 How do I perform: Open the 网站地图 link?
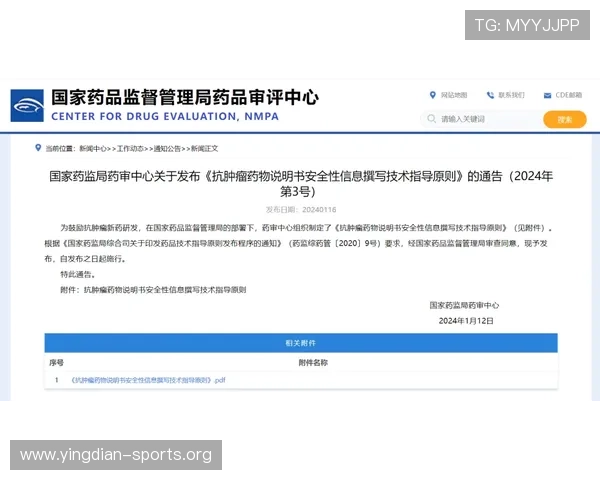coord(454,95)
